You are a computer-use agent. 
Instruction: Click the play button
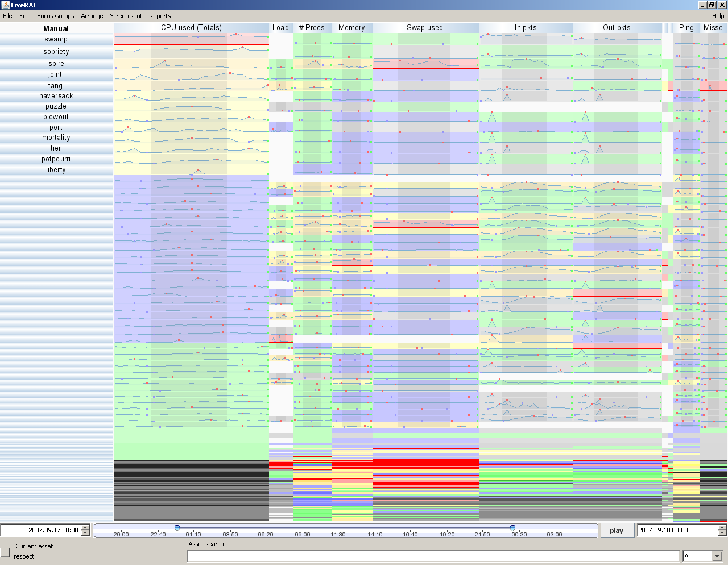[x=617, y=530]
